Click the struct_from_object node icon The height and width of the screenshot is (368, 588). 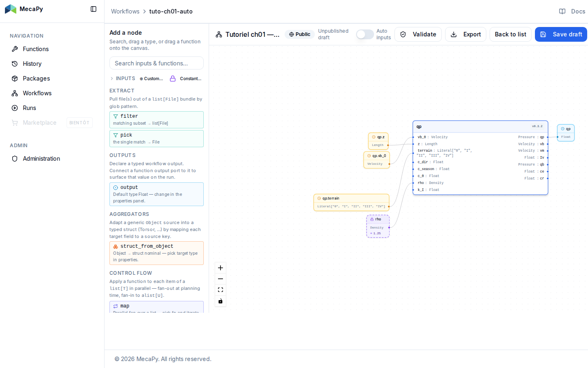pyautogui.click(x=116, y=247)
